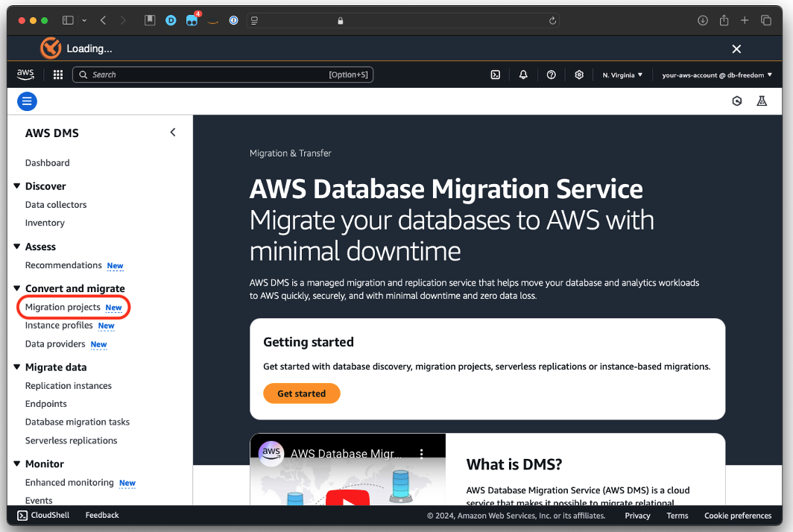Click the AWS logo home icon
Viewport: 793px width, 532px height.
pyautogui.click(x=25, y=75)
